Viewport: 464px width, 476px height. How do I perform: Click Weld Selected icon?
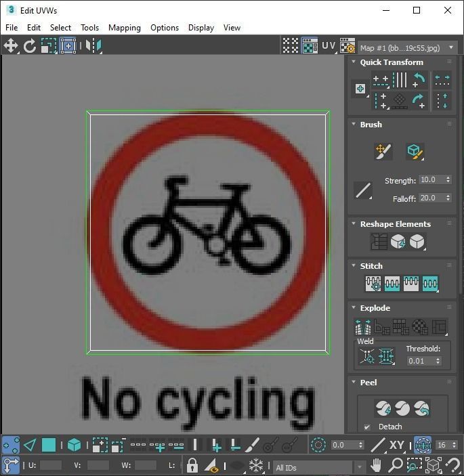coord(386,356)
